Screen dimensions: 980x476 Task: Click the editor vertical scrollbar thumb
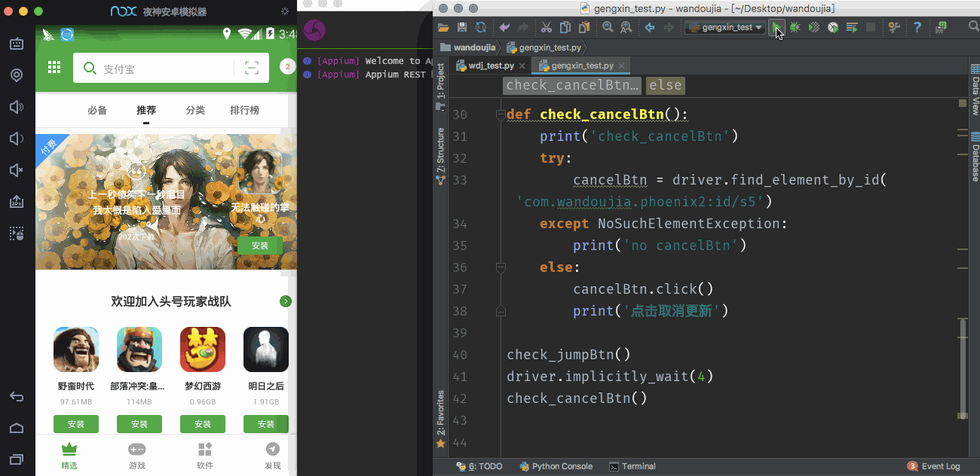point(963,369)
